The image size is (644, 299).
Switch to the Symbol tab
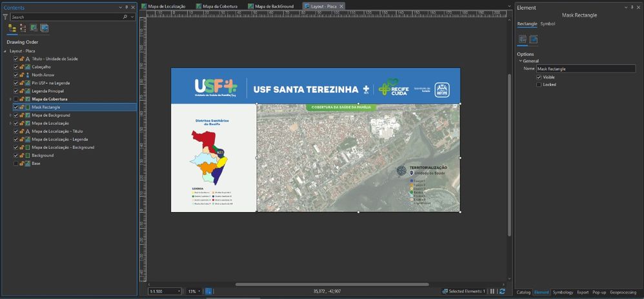[547, 24]
